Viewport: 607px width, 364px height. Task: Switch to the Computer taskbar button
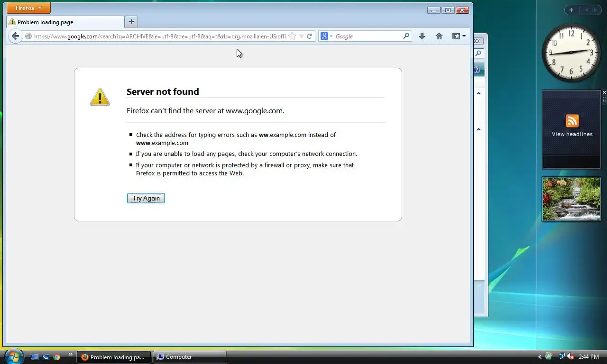tap(190, 357)
